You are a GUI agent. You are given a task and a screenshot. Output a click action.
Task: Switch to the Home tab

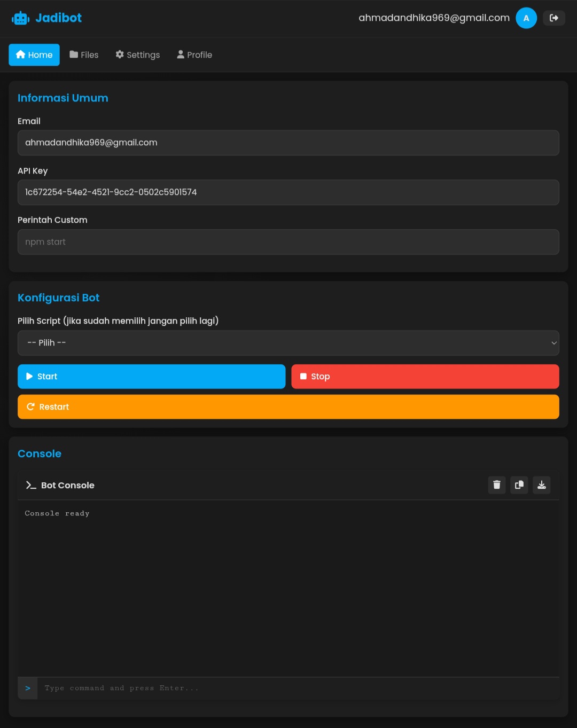click(34, 55)
